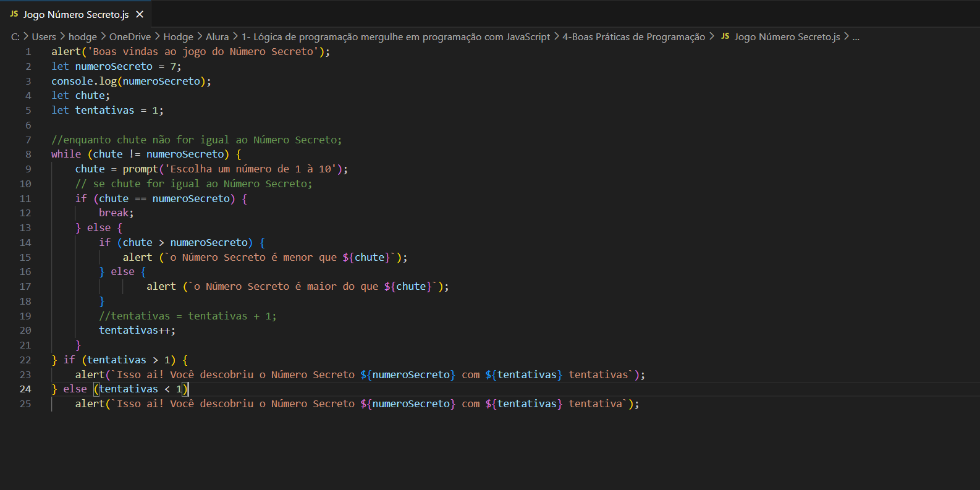This screenshot has height=490, width=980.
Task: Click 'console' on line 3
Action: coord(72,82)
